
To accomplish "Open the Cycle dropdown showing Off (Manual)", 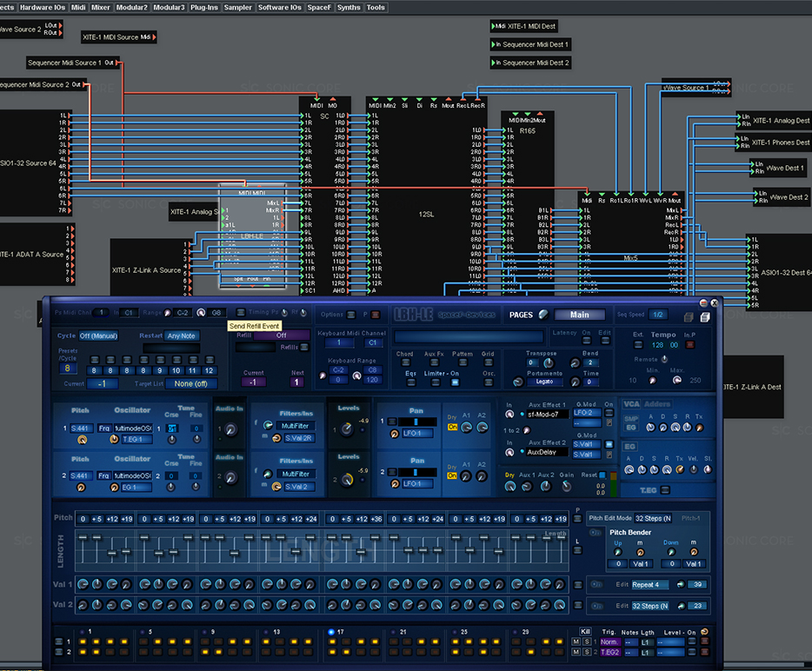I will pyautogui.click(x=98, y=335).
